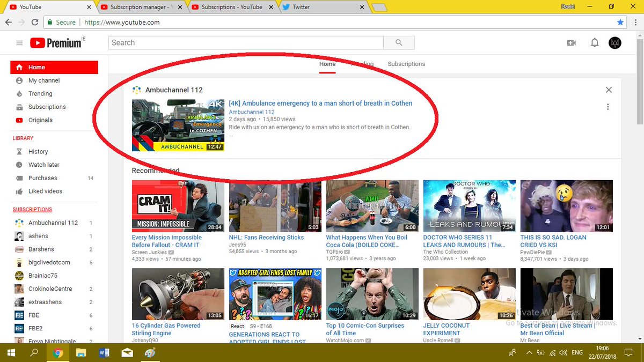The image size is (644, 362).
Task: Open Word from the taskbar
Action: point(104,353)
